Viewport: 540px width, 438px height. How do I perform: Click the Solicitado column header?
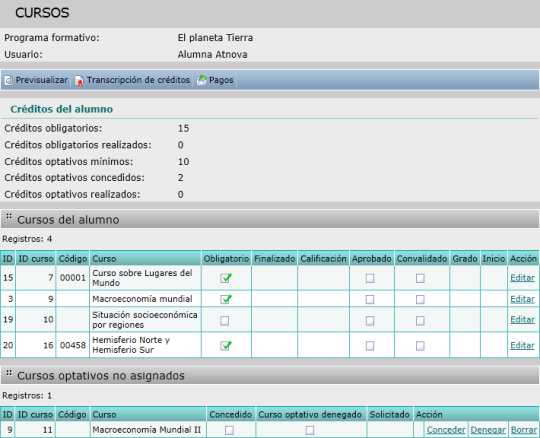click(x=390, y=414)
